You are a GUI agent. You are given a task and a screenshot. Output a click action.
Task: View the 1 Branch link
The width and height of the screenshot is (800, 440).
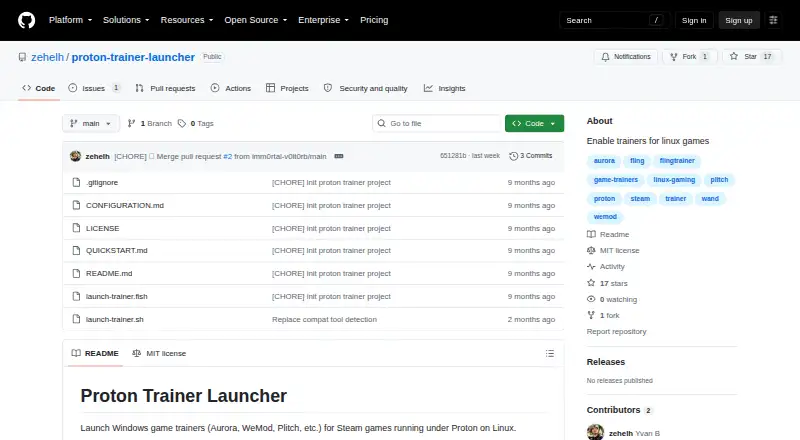[x=149, y=124]
